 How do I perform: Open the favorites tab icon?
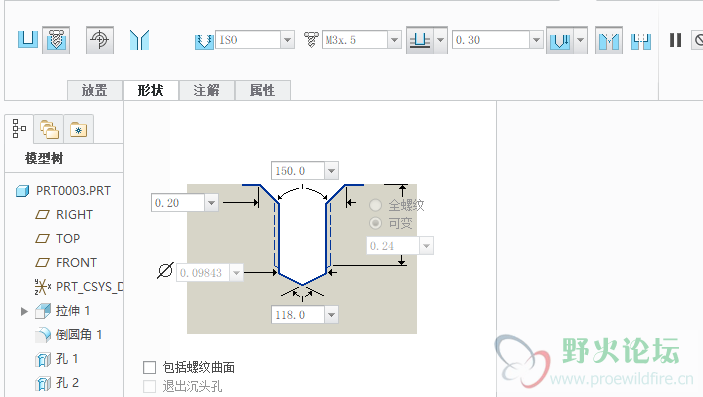click(78, 130)
